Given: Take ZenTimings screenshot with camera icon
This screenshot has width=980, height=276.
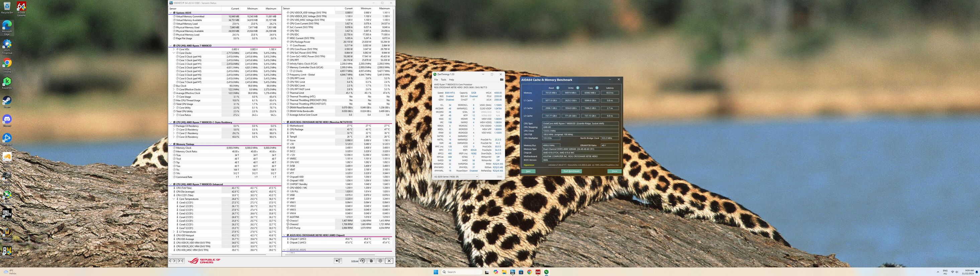Looking at the screenshot, I should (502, 80).
